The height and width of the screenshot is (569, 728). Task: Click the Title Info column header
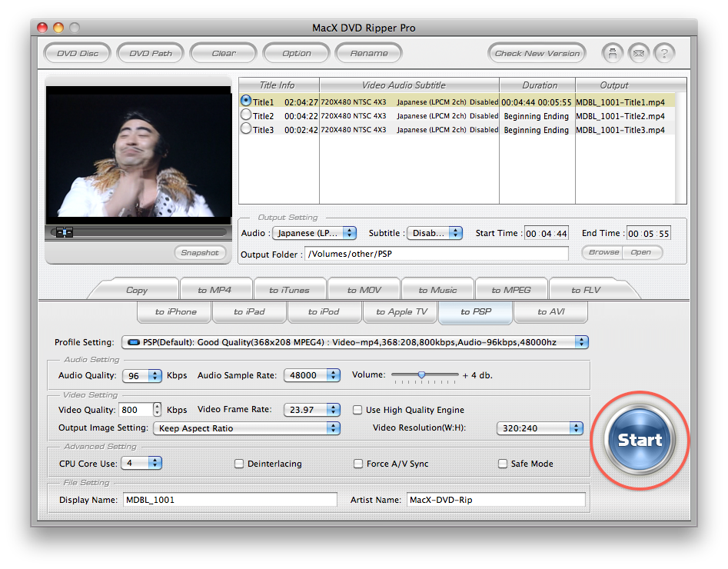279,85
